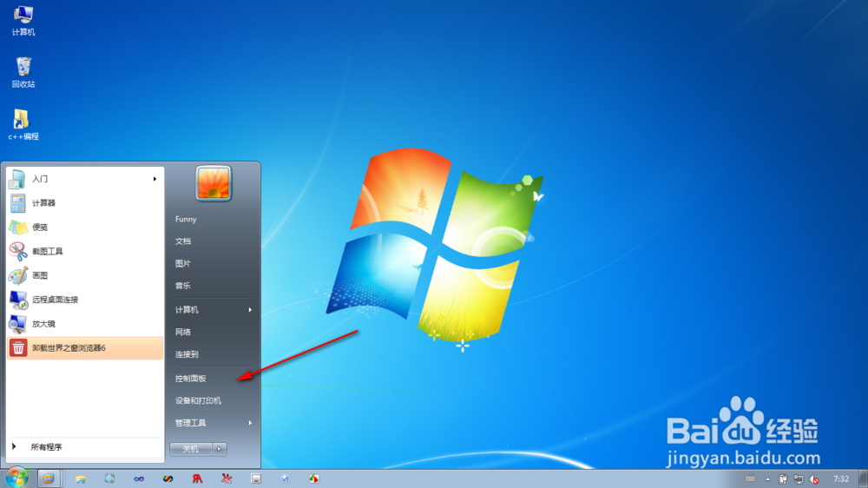
Task: Open the Windows Start orb
Action: point(16,478)
